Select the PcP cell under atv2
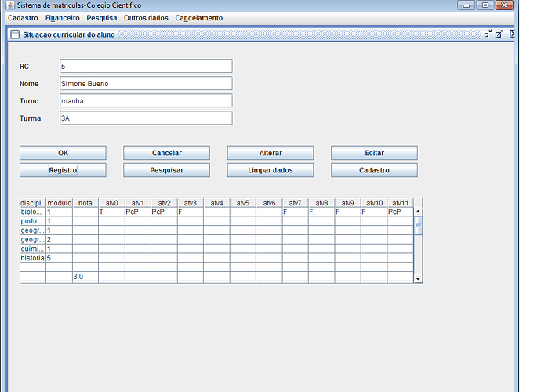This screenshot has width=541, height=392. 164,212
